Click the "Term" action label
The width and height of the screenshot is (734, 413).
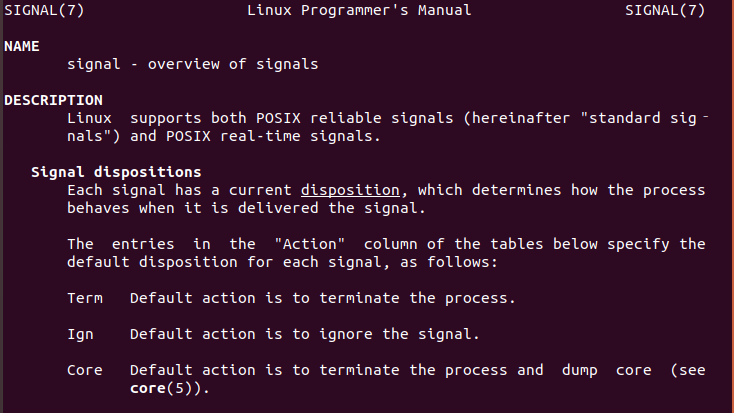point(84,298)
